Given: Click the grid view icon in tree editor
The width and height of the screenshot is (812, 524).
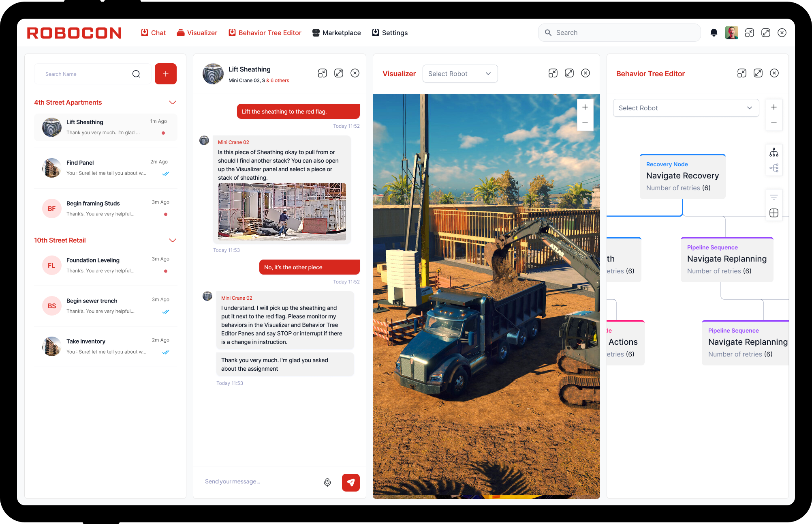Looking at the screenshot, I should point(774,213).
